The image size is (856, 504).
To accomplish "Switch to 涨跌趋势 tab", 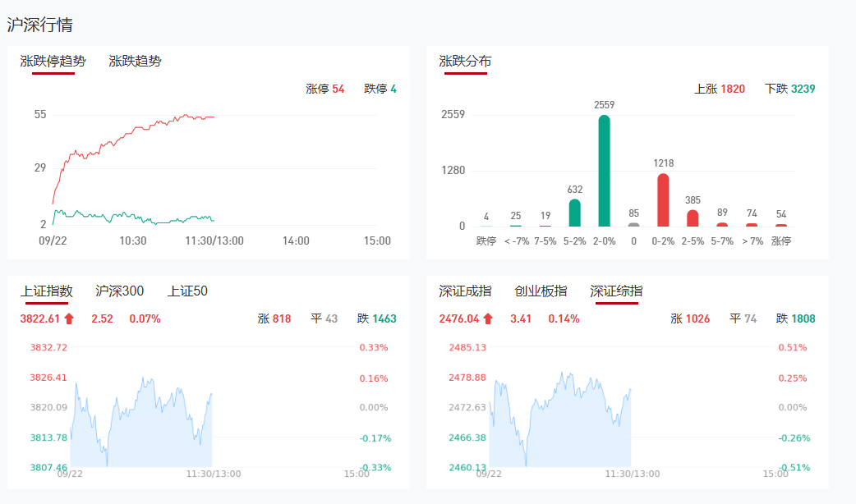I will point(135,62).
